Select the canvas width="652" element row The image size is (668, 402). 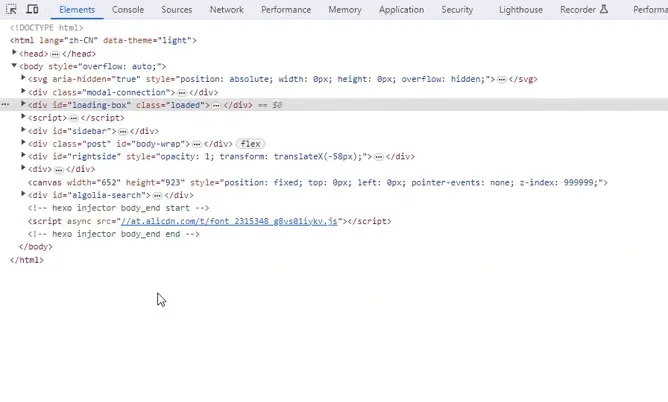click(x=318, y=183)
